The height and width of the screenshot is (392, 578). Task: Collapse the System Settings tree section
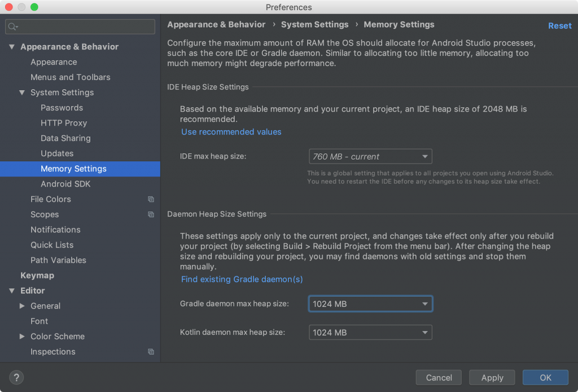(x=22, y=93)
